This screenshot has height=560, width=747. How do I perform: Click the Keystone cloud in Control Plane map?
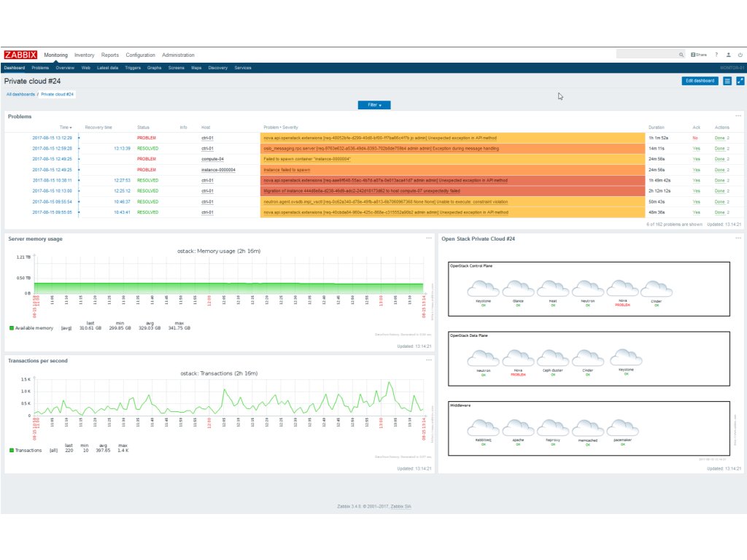(483, 292)
